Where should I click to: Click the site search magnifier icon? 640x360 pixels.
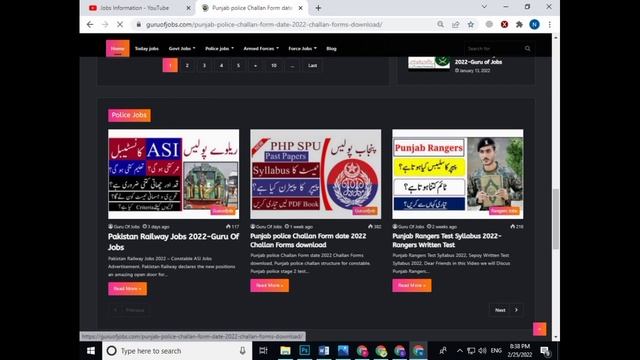pos(527,49)
